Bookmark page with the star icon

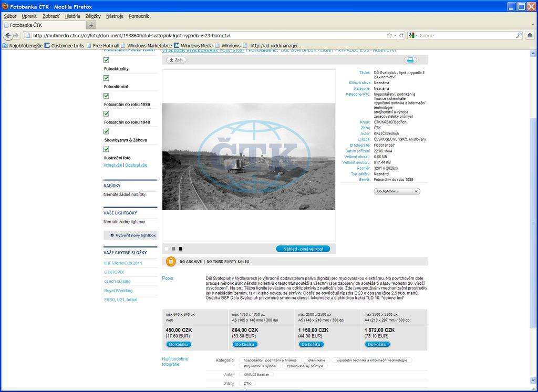389,35
